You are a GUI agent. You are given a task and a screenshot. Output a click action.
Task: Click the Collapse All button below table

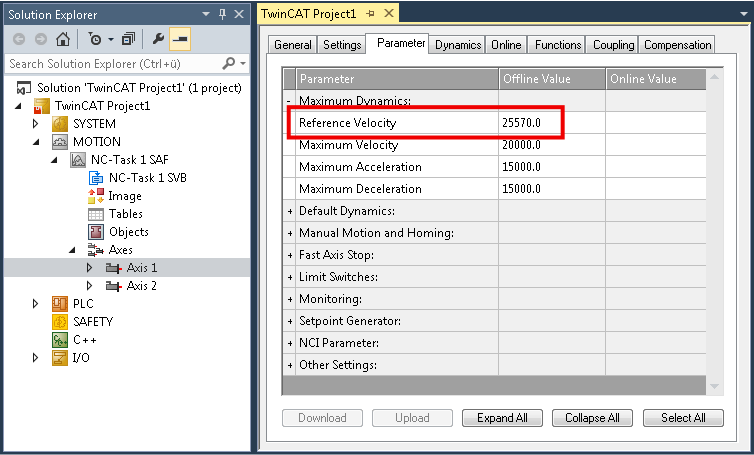(x=592, y=418)
